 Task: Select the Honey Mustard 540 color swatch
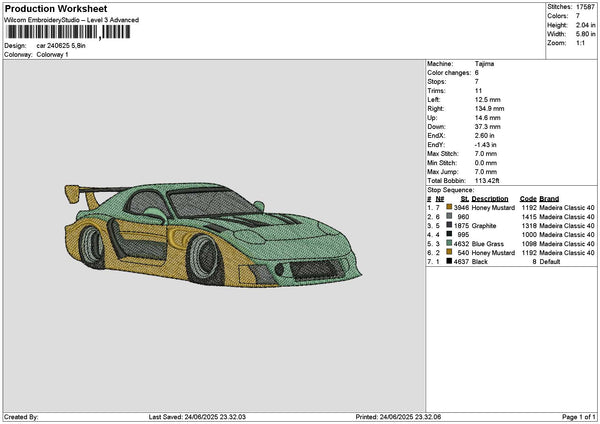pos(450,252)
